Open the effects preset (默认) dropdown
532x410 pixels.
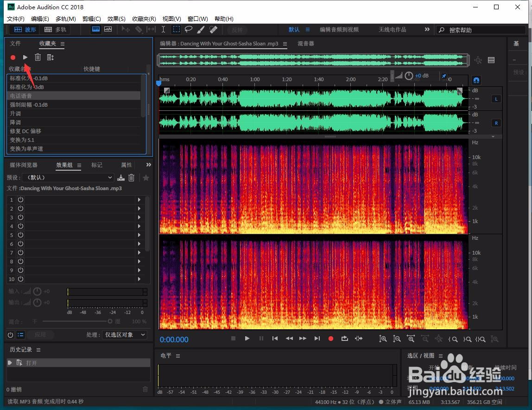point(68,178)
